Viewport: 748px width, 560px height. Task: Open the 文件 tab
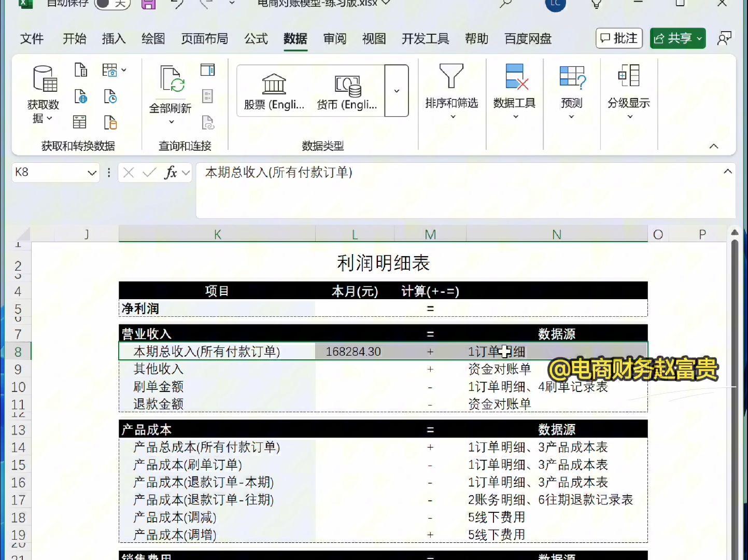pos(32,39)
